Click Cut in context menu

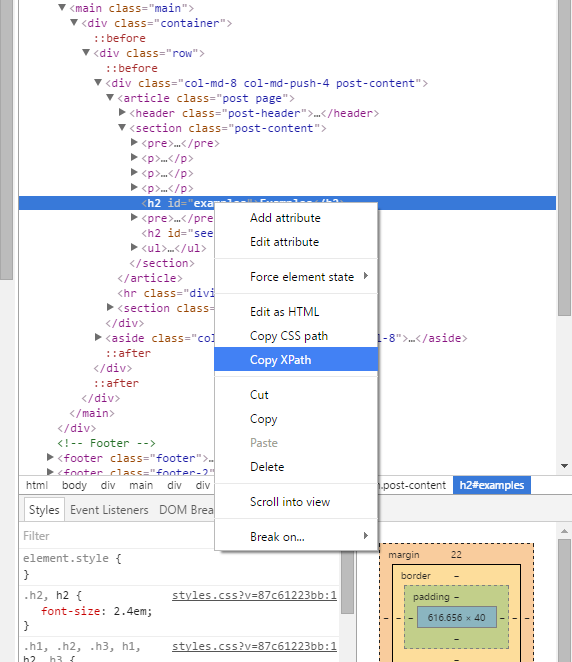click(296, 395)
